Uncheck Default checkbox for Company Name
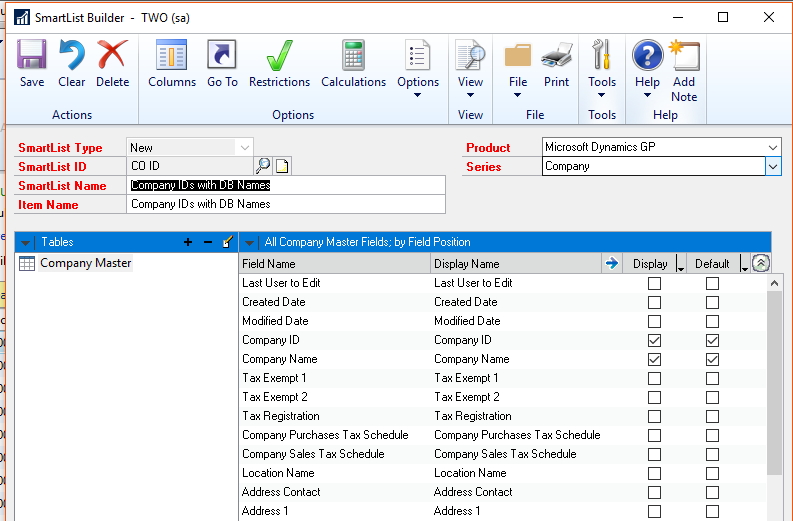 pos(712,359)
